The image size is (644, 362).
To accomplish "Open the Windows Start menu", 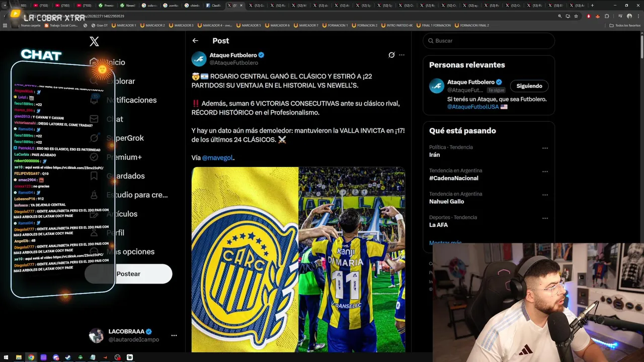I will pos(6,357).
